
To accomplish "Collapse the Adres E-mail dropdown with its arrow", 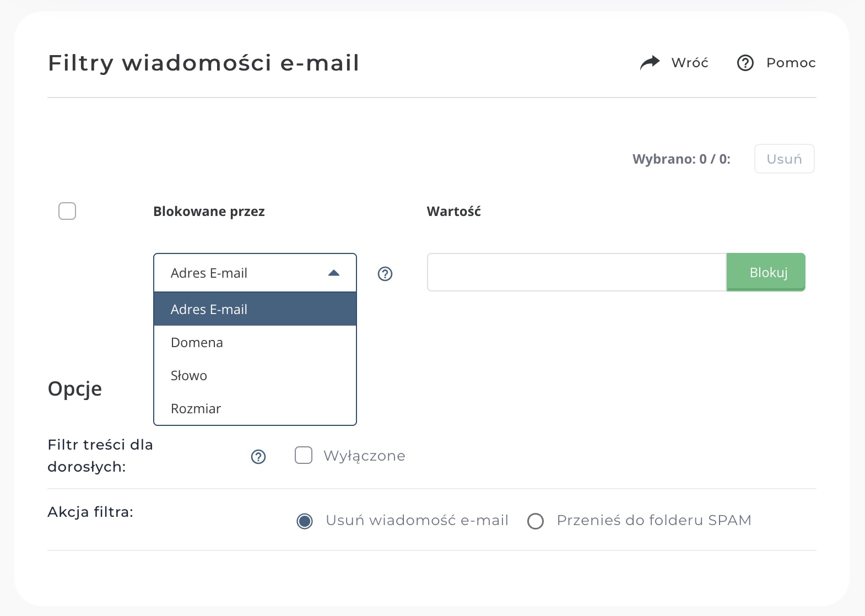I will coord(334,273).
